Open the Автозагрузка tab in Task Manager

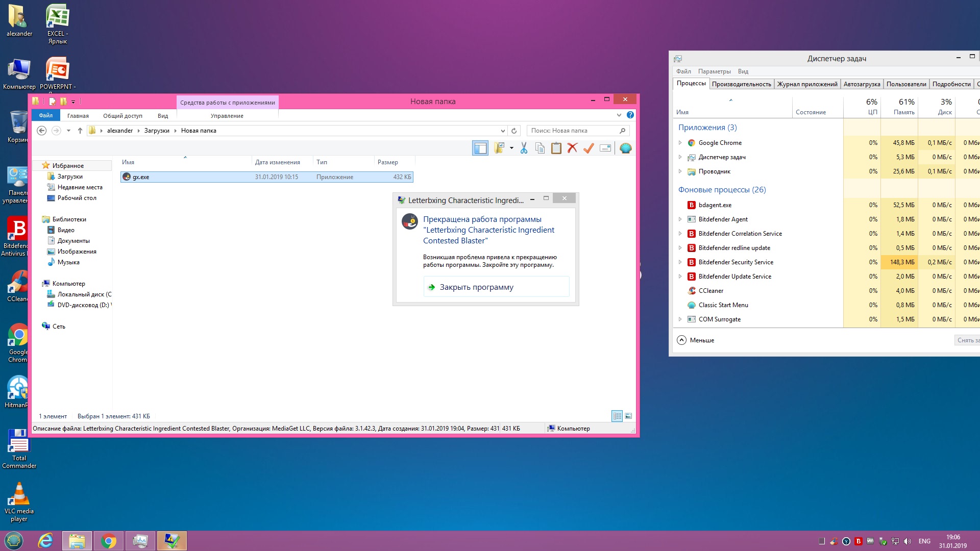(x=862, y=84)
